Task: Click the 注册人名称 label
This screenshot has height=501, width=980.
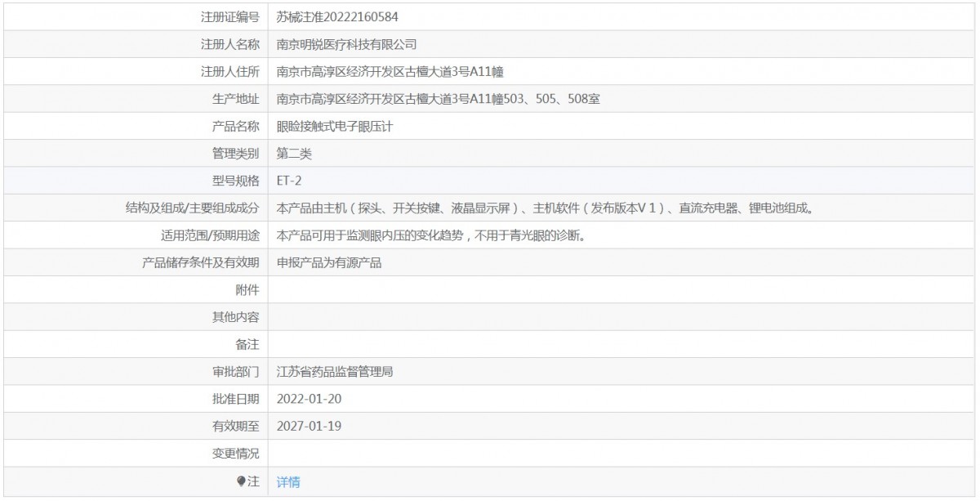Action: [x=230, y=44]
